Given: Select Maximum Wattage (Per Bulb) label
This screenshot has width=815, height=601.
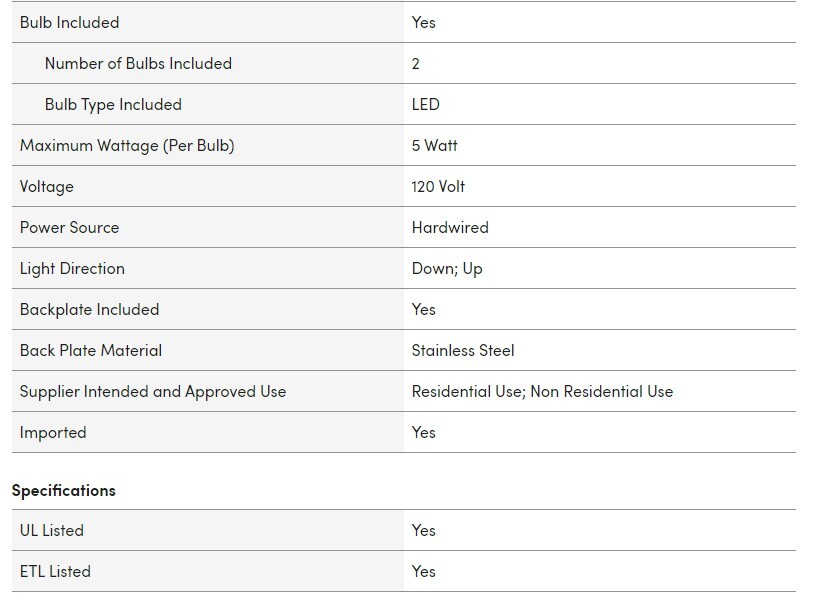Looking at the screenshot, I should point(127,145).
